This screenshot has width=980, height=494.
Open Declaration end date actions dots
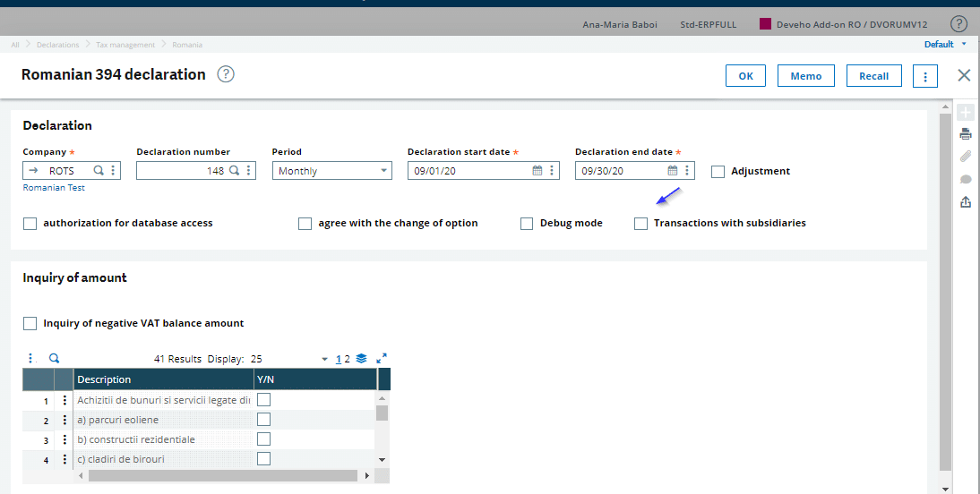point(687,171)
